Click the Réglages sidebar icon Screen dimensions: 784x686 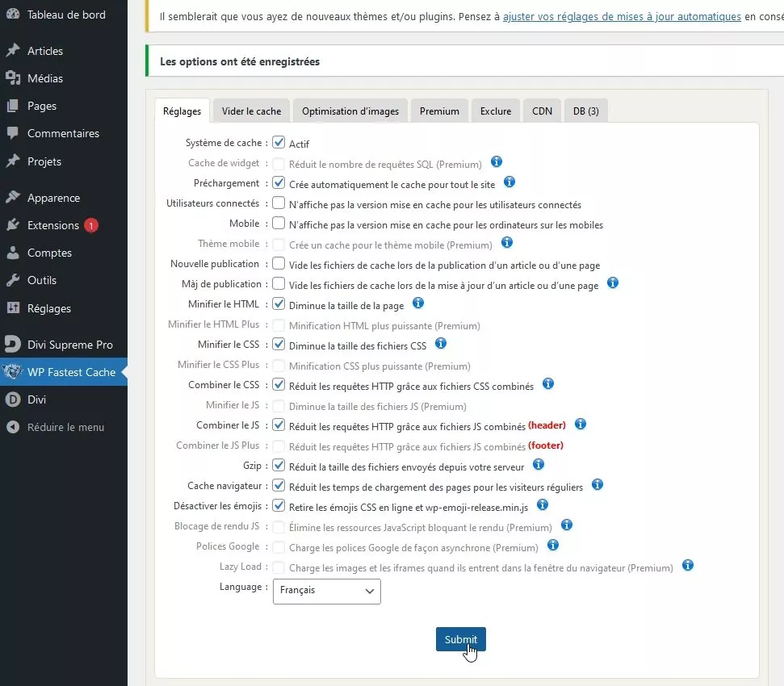click(x=12, y=307)
